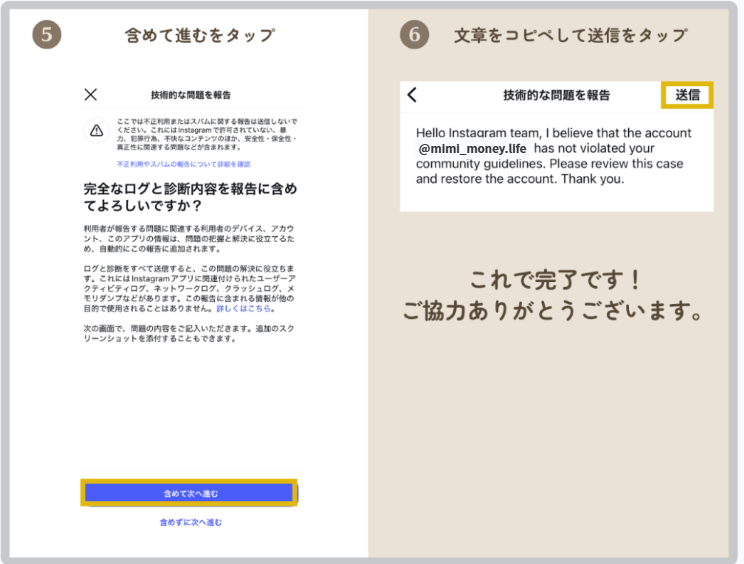Image resolution: width=744 pixels, height=564 pixels.
Task: Select the @mimi_money.life account mention
Action: click(472, 148)
